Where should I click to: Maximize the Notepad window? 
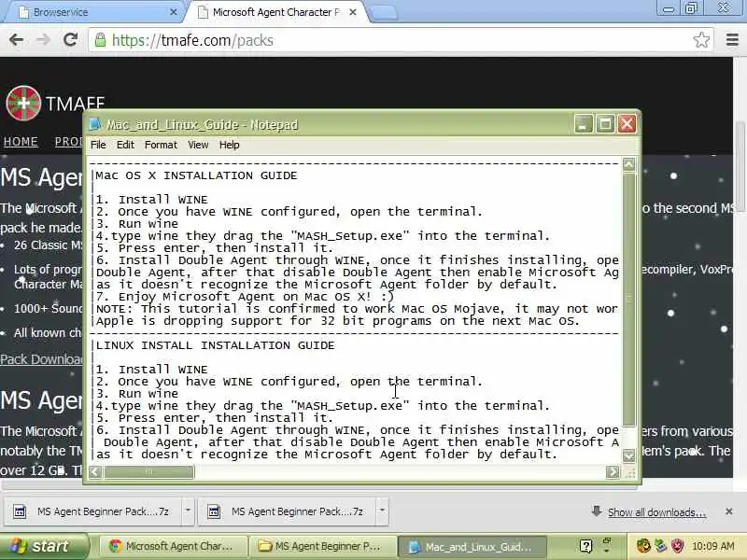click(605, 124)
